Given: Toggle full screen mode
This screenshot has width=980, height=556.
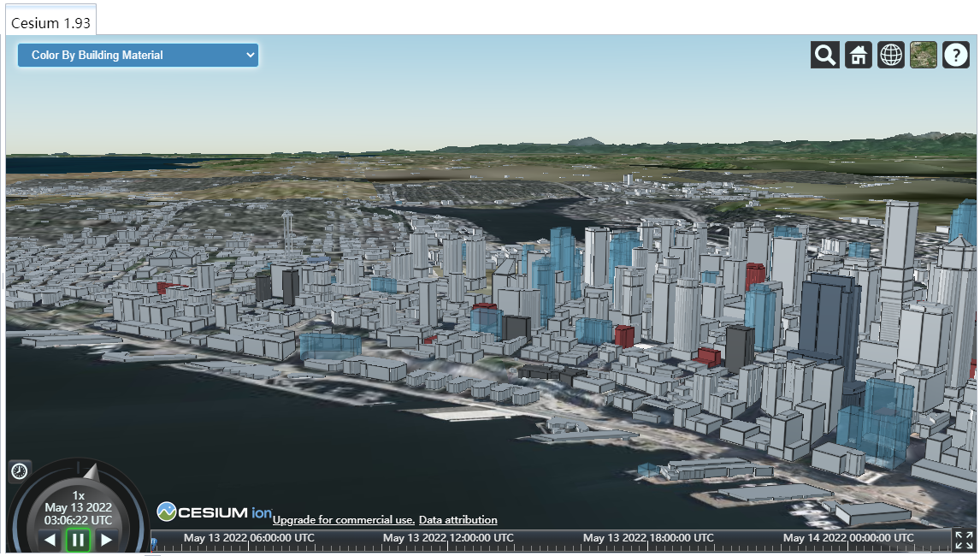Looking at the screenshot, I should pos(965,541).
